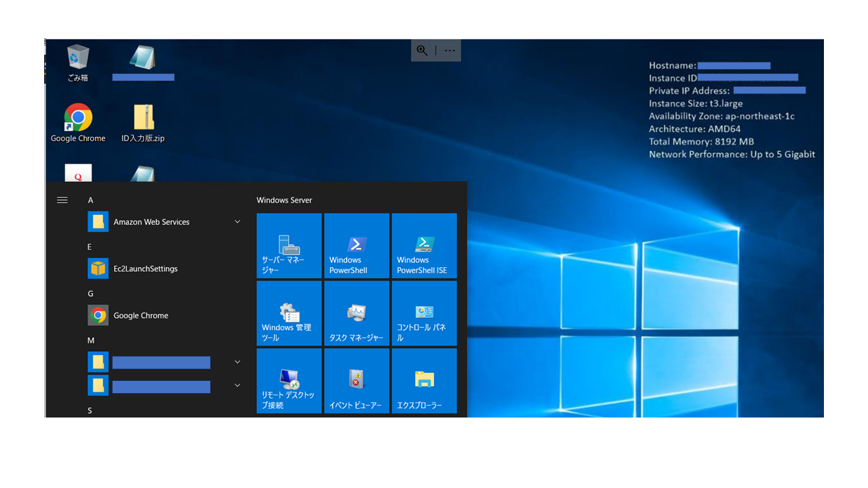Click the letter A section header
This screenshot has height=488, width=868.
coord(91,200)
